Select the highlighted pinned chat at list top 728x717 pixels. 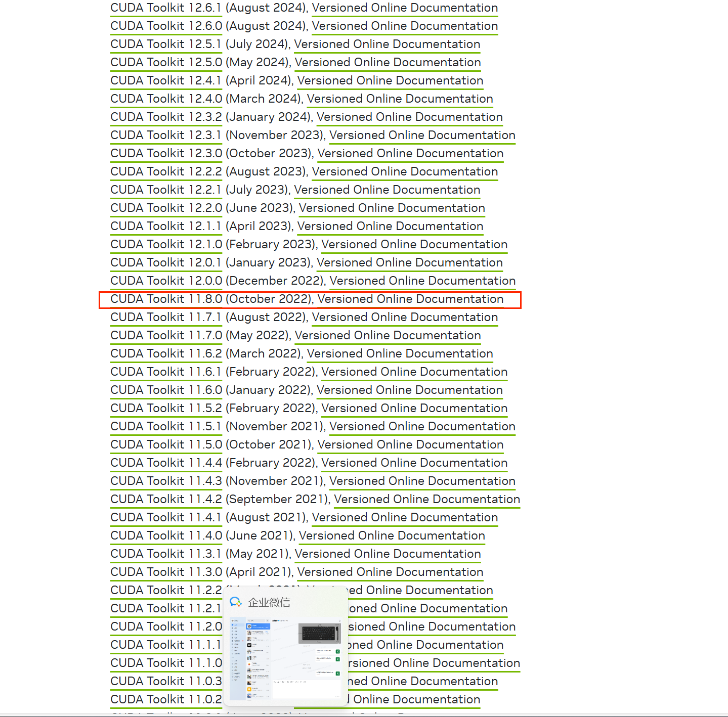(258, 626)
